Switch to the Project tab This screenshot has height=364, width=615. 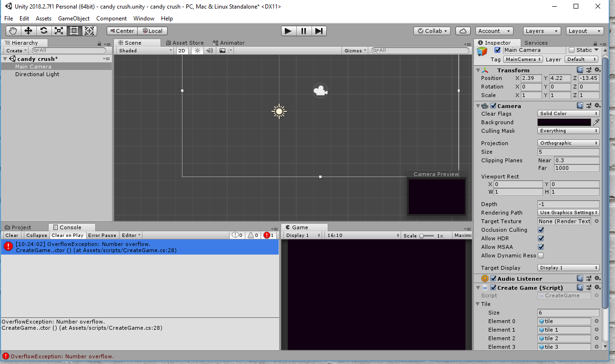click(18, 227)
